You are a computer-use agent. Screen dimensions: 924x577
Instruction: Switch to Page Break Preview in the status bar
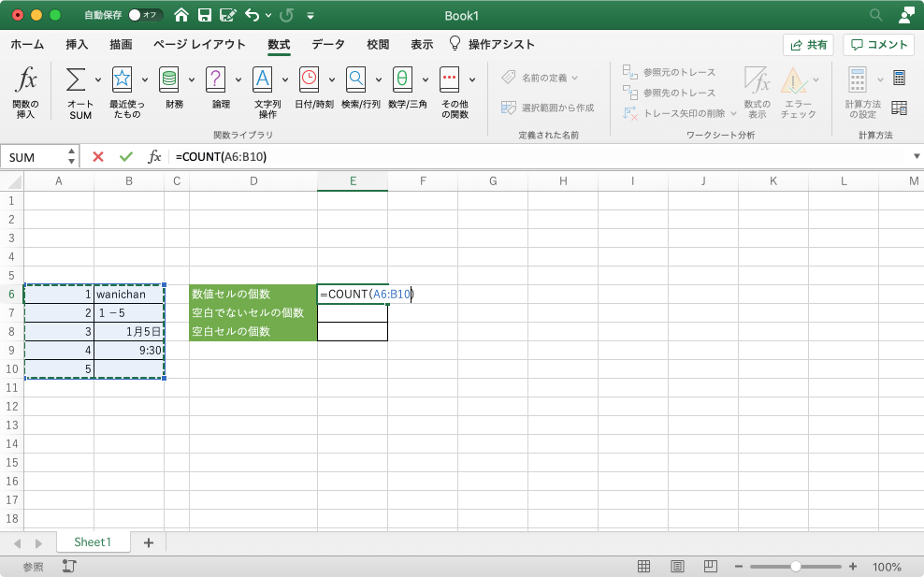tap(711, 567)
